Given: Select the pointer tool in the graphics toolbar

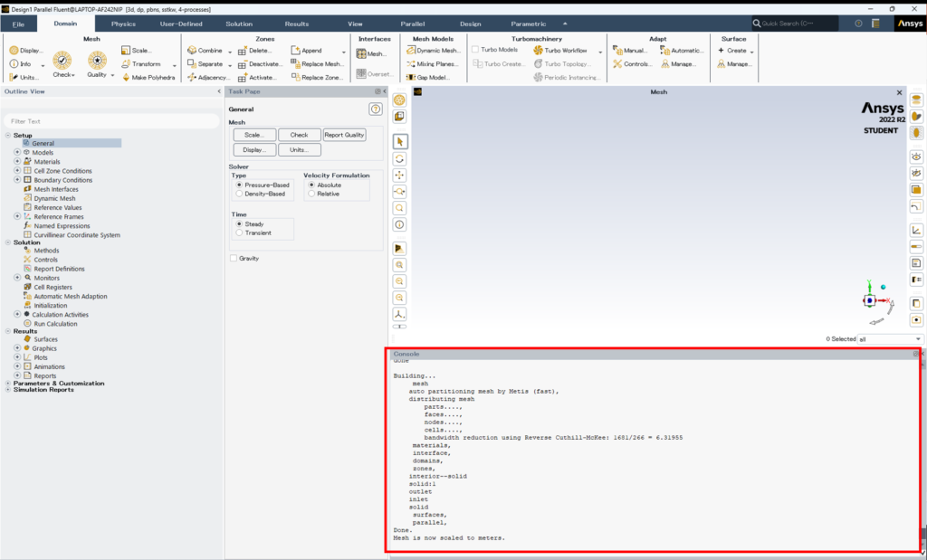Looking at the screenshot, I should tap(399, 142).
